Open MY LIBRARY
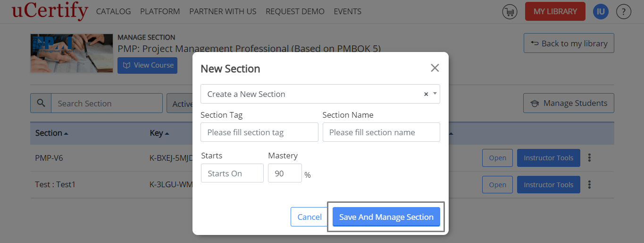The height and width of the screenshot is (243, 644). pyautogui.click(x=555, y=11)
